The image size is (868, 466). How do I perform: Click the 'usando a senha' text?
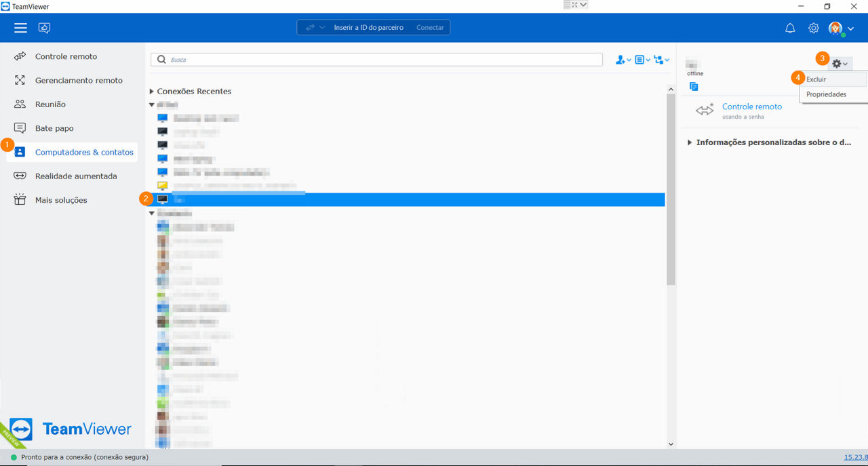pyautogui.click(x=743, y=117)
